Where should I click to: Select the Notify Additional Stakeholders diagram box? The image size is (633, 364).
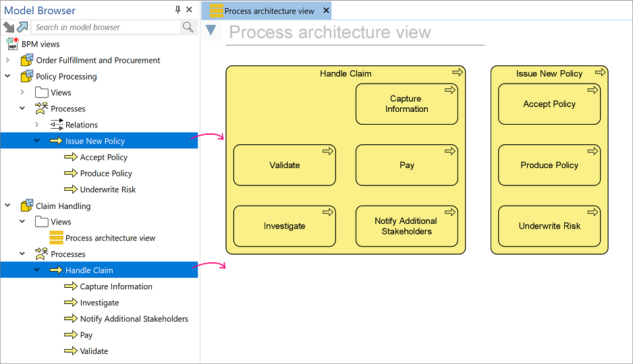[406, 226]
